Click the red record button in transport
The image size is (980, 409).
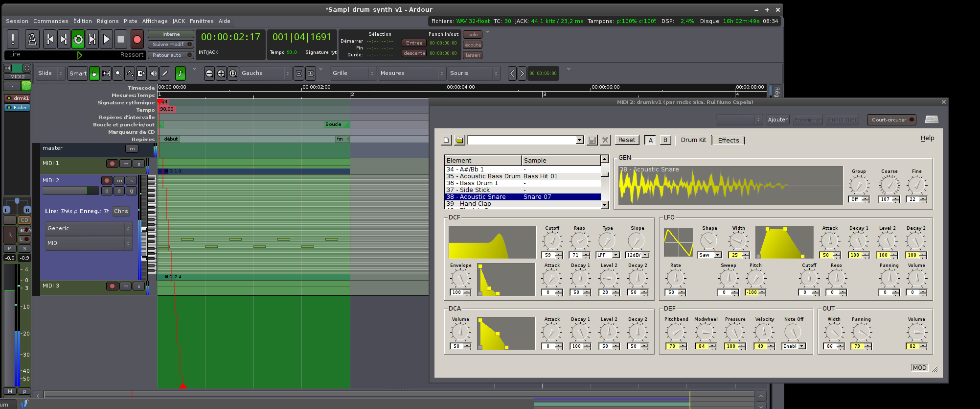(137, 40)
